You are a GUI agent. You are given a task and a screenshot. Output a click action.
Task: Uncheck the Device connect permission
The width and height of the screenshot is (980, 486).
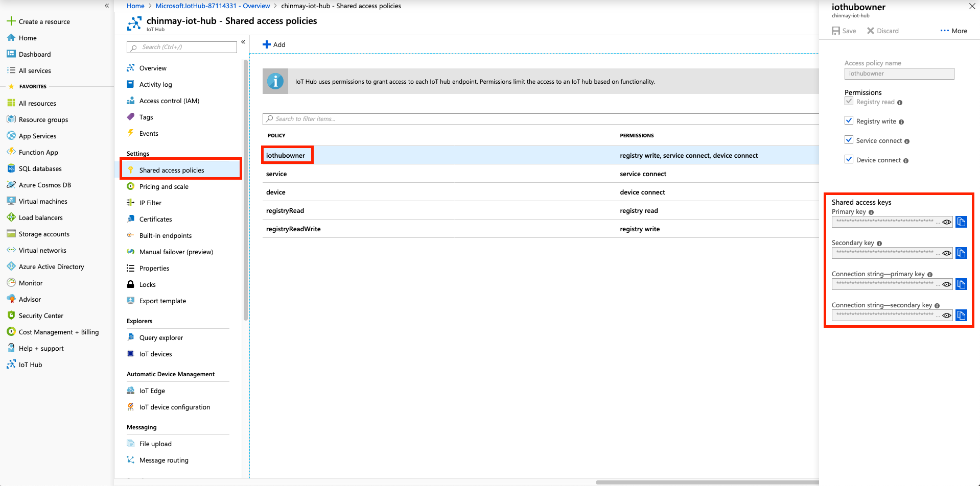pos(849,159)
